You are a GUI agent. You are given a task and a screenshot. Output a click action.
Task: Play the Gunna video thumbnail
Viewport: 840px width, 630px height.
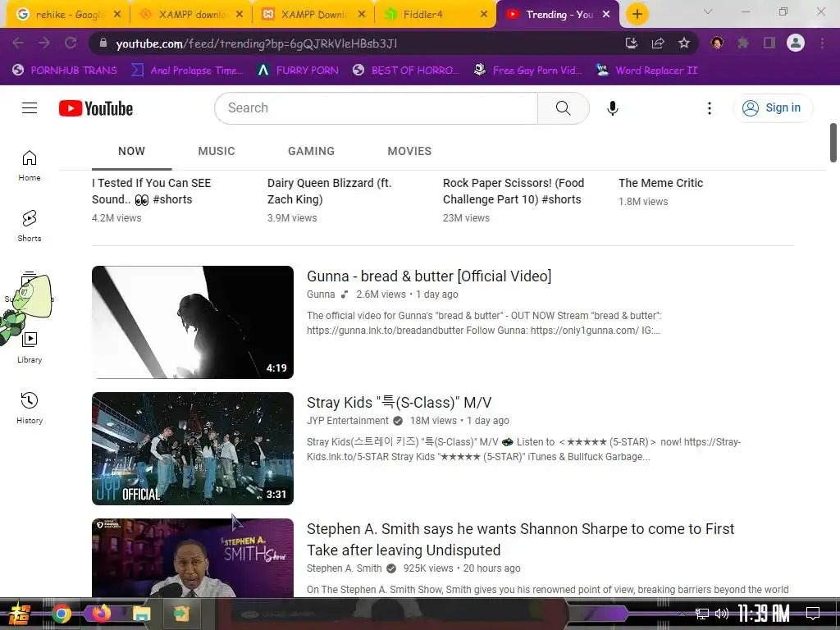[x=193, y=322]
